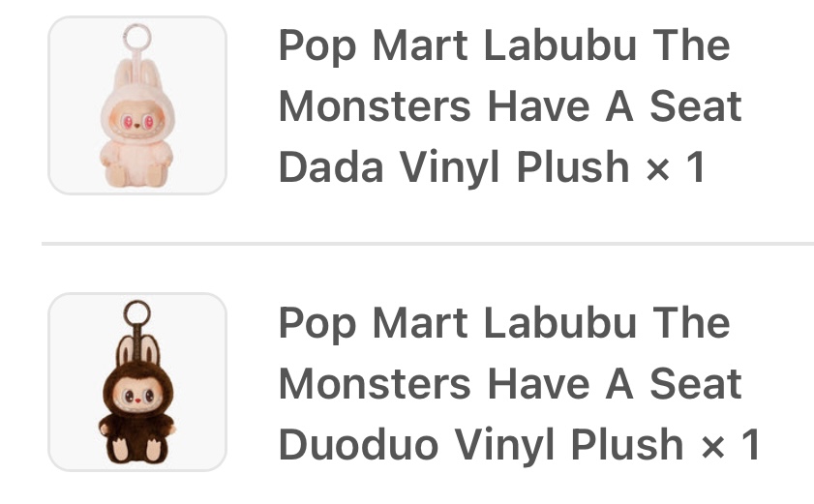Click the word "Duoduo" in second item
The width and height of the screenshot is (814, 504).
point(359,444)
